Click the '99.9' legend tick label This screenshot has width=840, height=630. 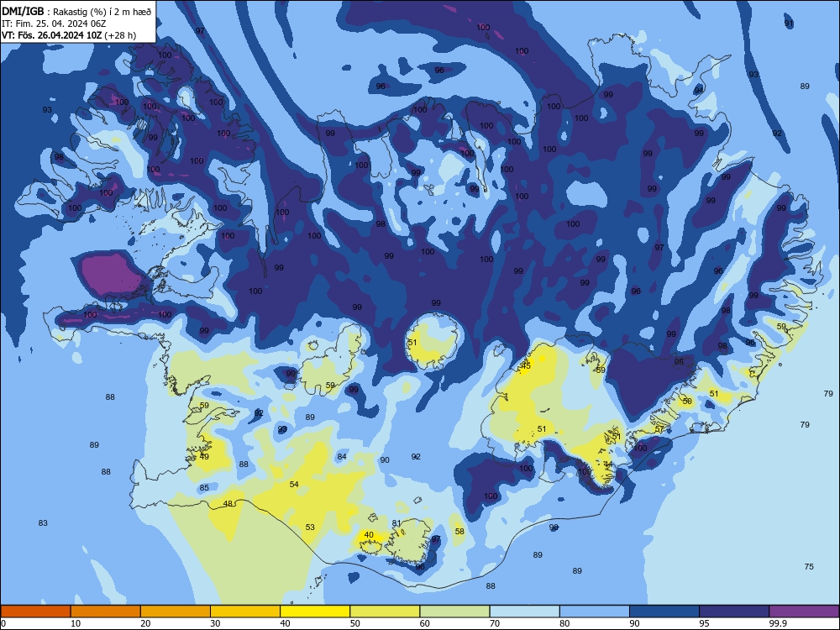pos(777,623)
